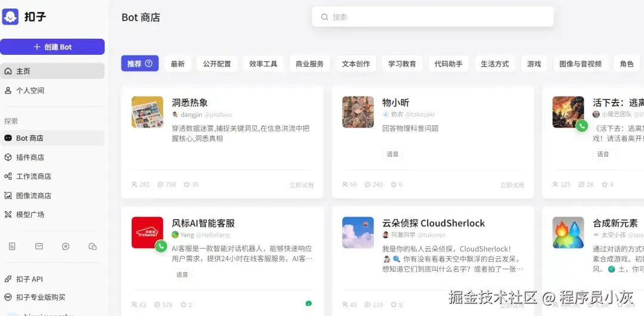
Task: Open the community chat bubble icon
Action: click(66, 246)
